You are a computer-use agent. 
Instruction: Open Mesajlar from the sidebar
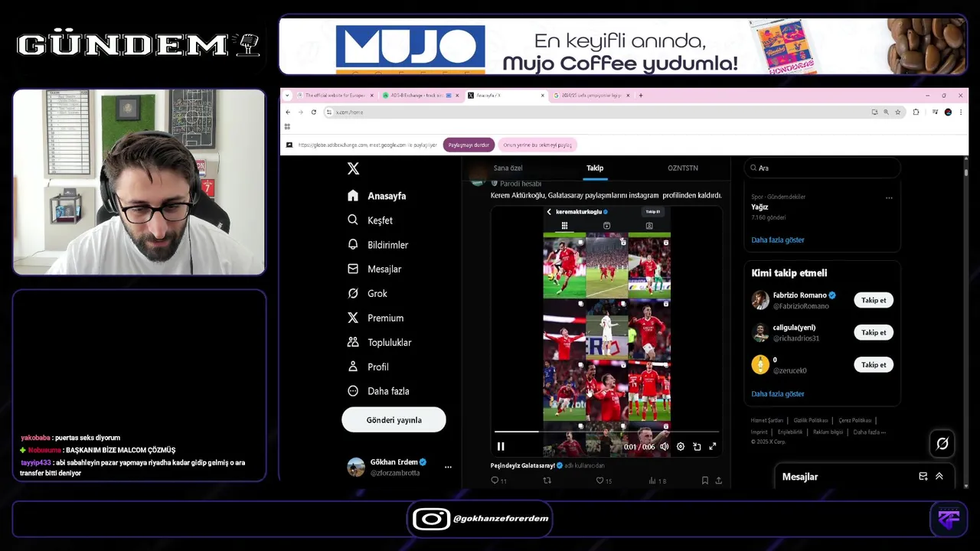374,269
